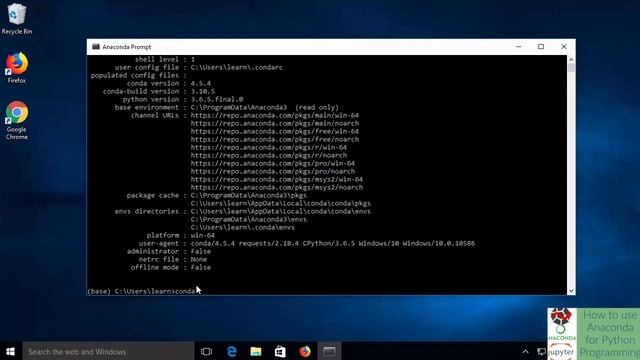Launch Microsoft Edge from the taskbar
Viewport: 640px width, 360px height.
pos(231,351)
